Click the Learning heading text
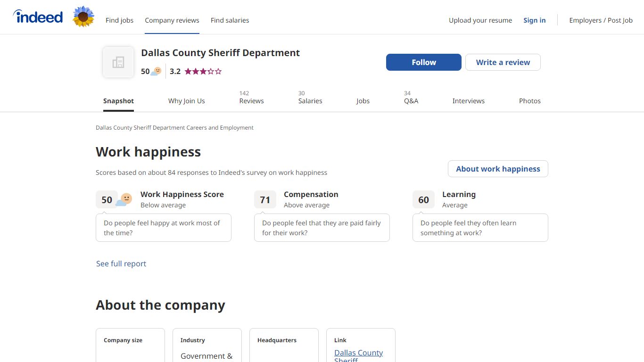Viewport: 644px width, 362px height. (x=459, y=194)
